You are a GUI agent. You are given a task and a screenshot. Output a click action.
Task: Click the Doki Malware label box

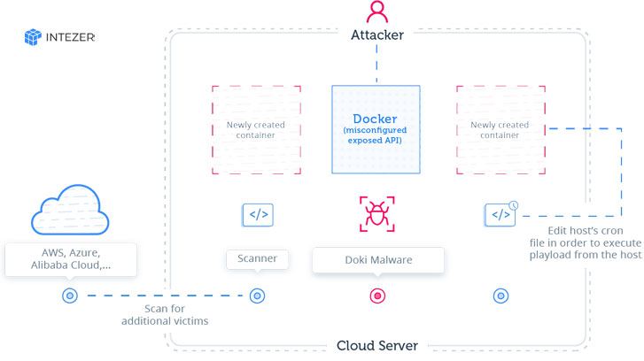(377, 259)
